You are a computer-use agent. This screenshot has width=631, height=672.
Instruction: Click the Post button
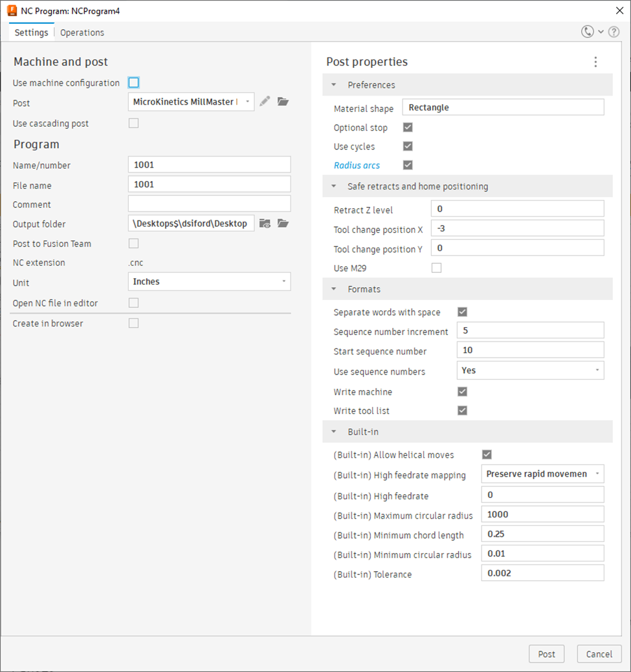click(546, 653)
